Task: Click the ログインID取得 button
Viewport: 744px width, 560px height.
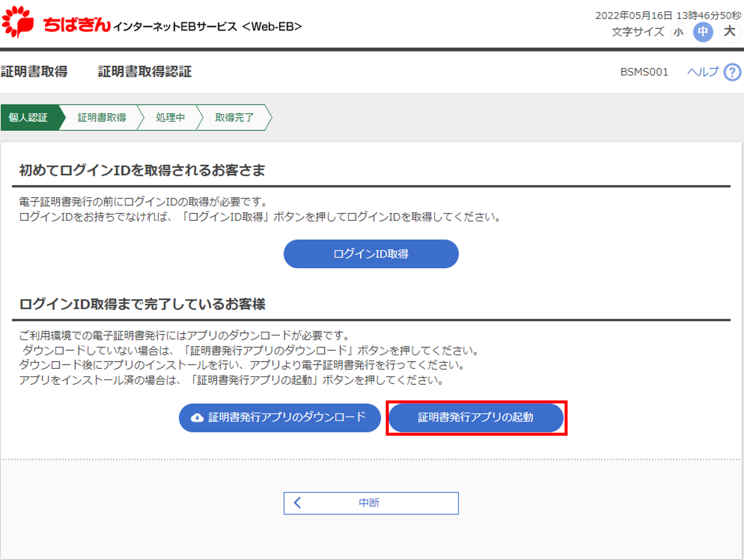Action: click(x=371, y=254)
